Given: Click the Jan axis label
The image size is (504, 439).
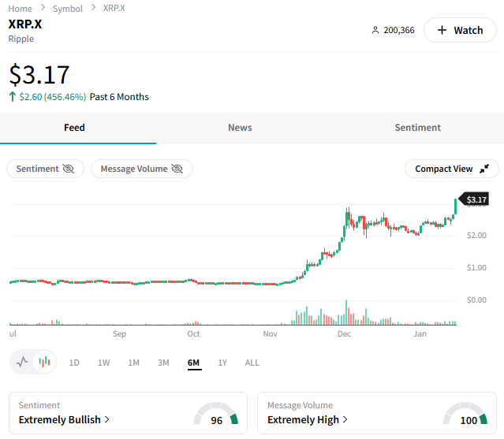Looking at the screenshot, I should [420, 333].
